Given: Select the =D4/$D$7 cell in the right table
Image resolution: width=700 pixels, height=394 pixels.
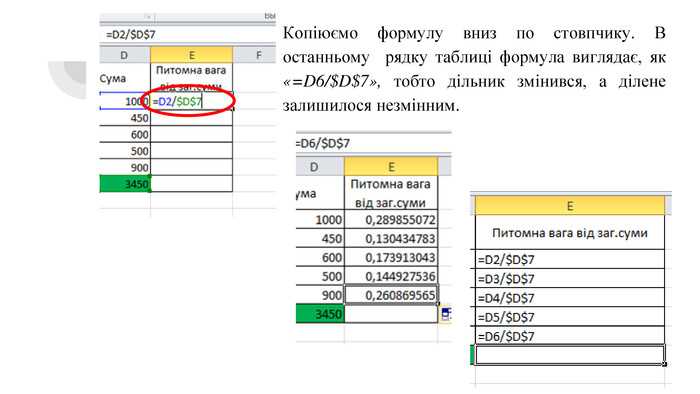Looking at the screenshot, I should pyautogui.click(x=570, y=298).
